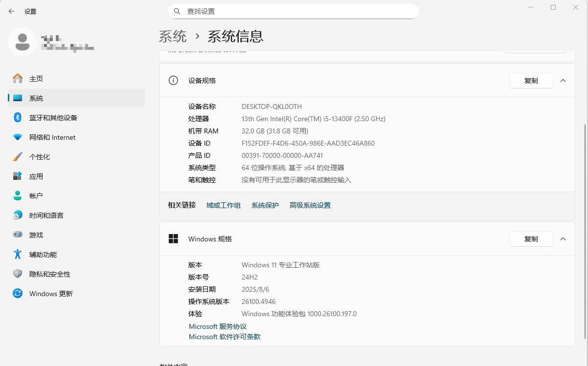588x366 pixels.
Task: Click the Windows 11 专业工作站版 text
Action: [x=281, y=265]
